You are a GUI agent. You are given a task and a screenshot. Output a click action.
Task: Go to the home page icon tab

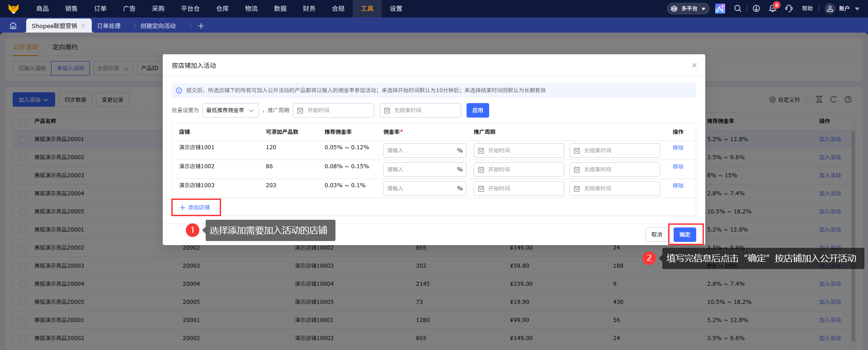pyautogui.click(x=13, y=26)
